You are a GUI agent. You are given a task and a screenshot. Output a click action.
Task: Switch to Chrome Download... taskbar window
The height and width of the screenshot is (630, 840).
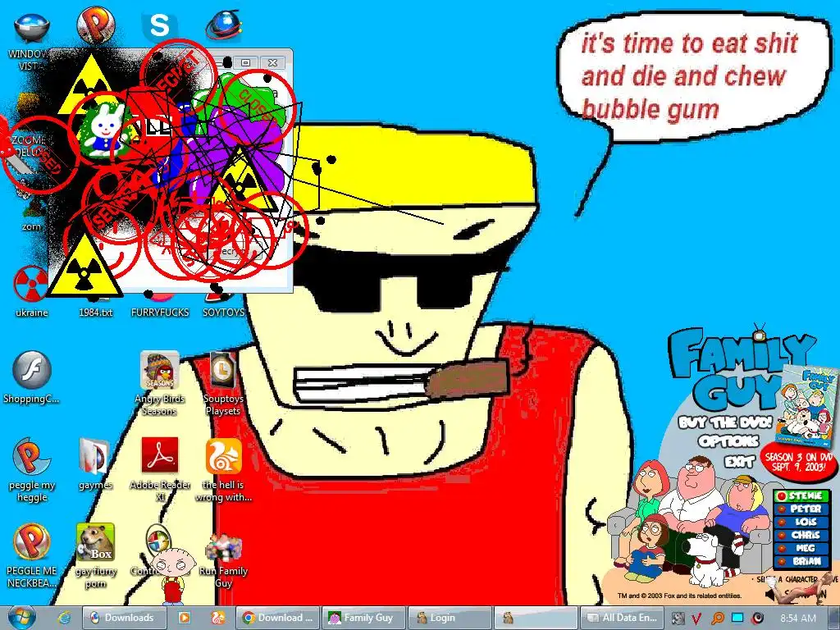click(278, 618)
